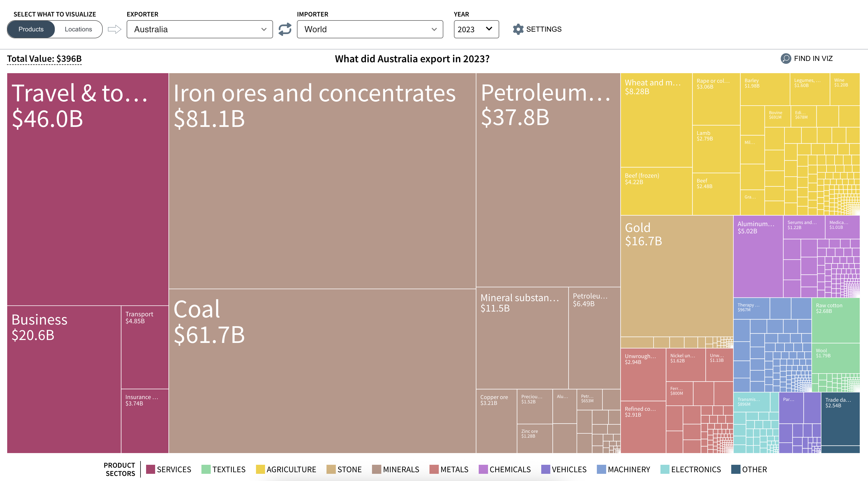Image resolution: width=868 pixels, height=481 pixels.
Task: Click the Total Value $396B link
Action: point(44,59)
